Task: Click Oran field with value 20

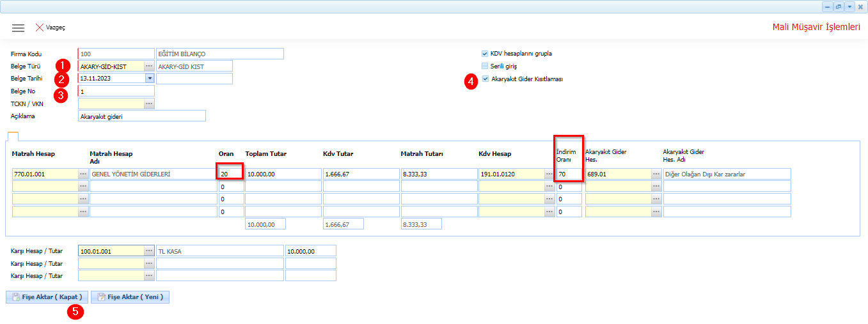Action: point(231,174)
